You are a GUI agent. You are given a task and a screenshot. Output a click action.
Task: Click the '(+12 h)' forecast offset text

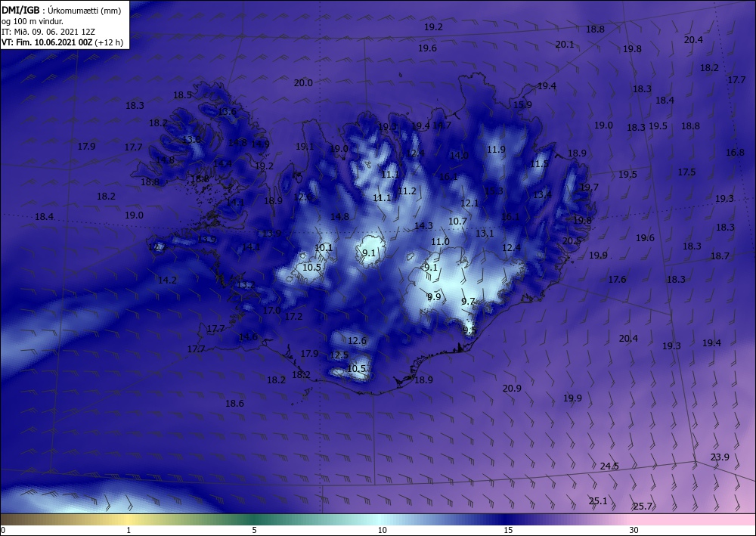(110, 42)
